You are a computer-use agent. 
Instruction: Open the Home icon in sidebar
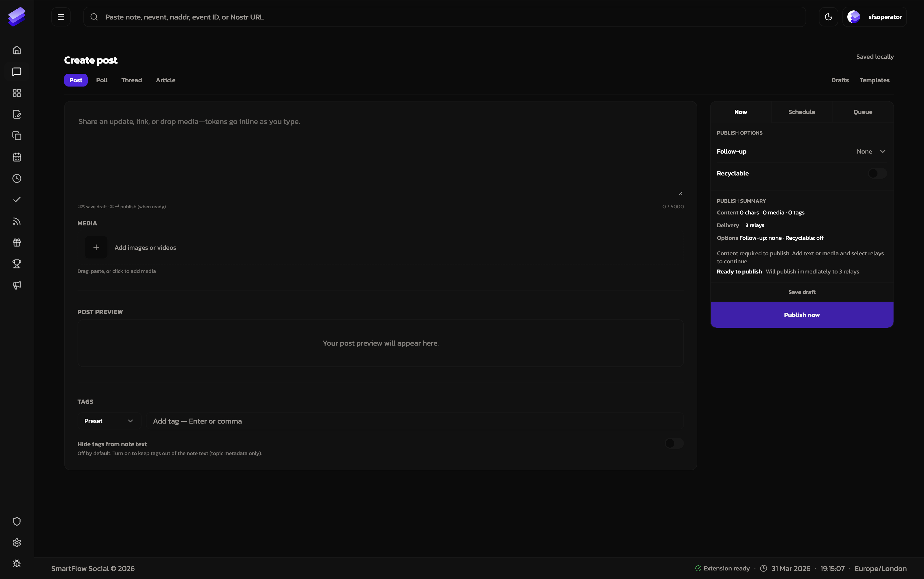point(17,50)
